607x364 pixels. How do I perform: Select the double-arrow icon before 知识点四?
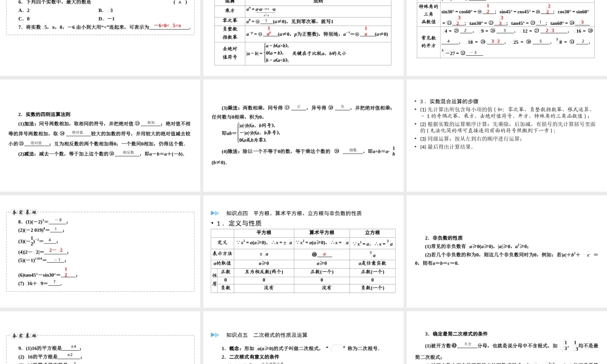pyautogui.click(x=215, y=213)
